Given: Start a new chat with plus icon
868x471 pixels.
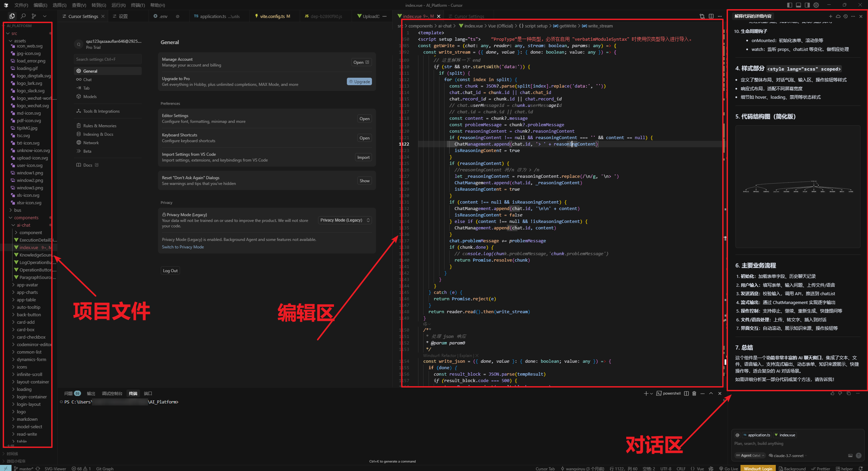Looking at the screenshot, I should tap(830, 16).
